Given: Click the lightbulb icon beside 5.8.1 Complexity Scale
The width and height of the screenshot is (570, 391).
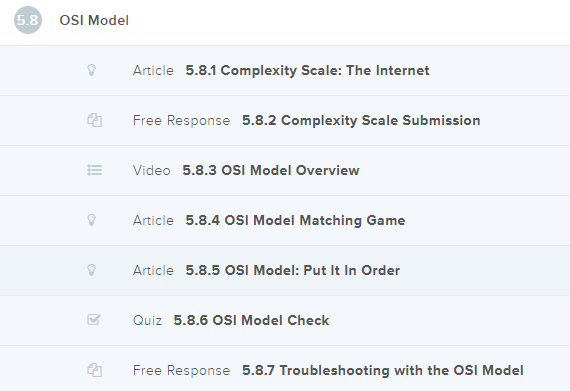Looking at the screenshot, I should tap(92, 70).
